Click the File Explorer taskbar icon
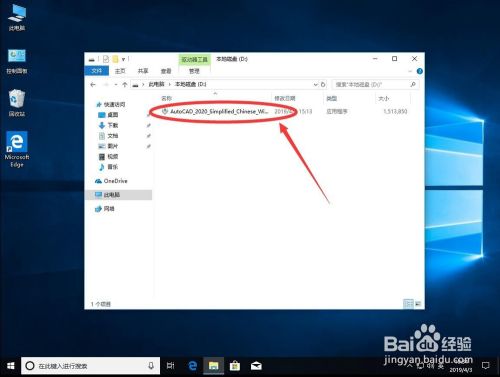 coord(213,366)
